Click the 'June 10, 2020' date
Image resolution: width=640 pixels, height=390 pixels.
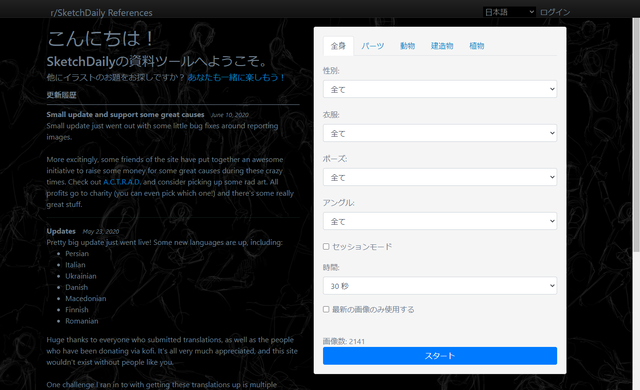tap(229, 115)
